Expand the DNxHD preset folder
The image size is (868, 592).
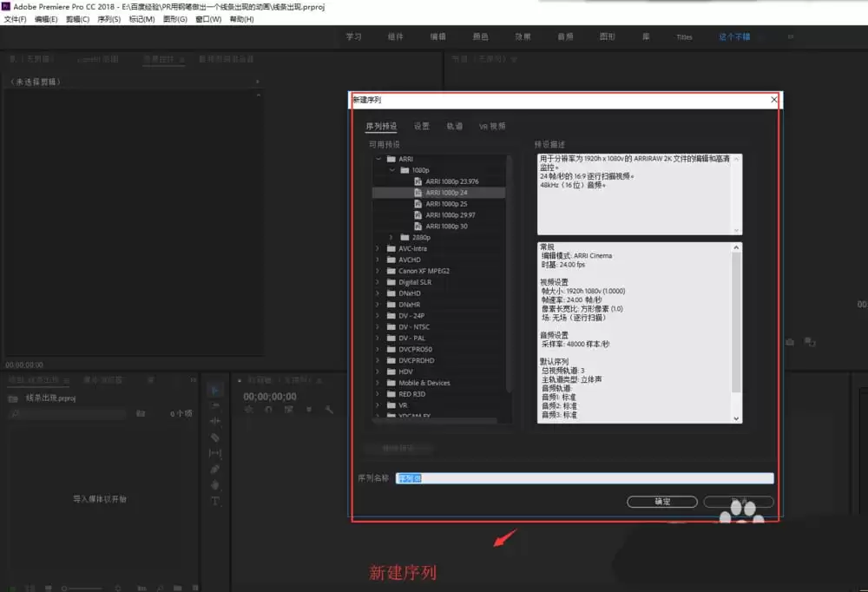coord(378,293)
